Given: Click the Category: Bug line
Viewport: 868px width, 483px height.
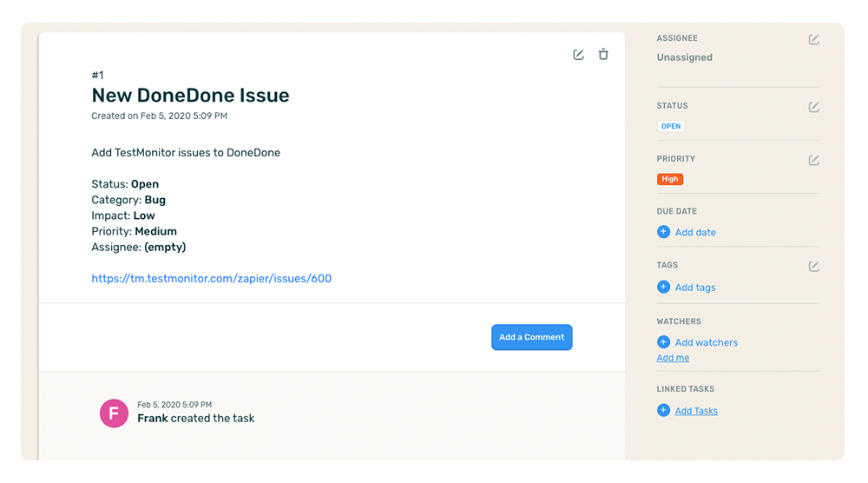Looking at the screenshot, I should coord(128,200).
